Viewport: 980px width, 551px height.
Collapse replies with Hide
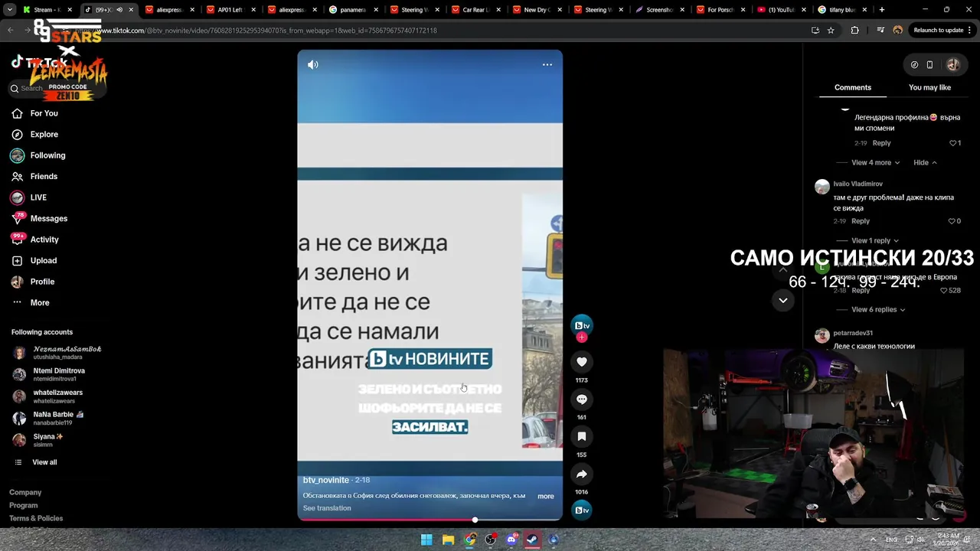[x=925, y=162]
